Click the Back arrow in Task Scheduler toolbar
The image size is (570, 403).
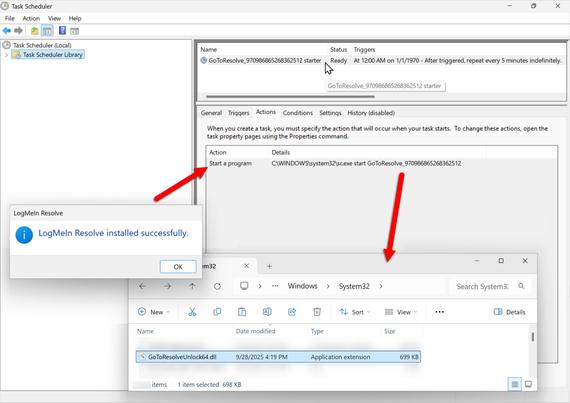7,31
